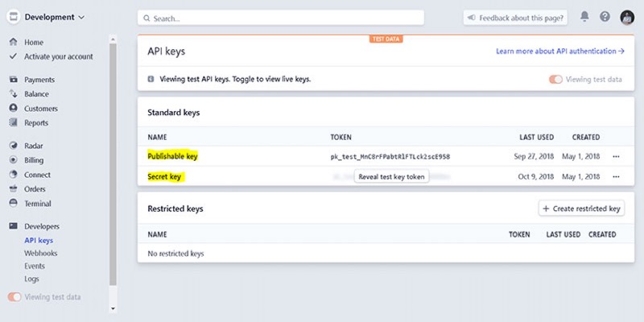Click the checkmark icon beside Activate your account

point(13,56)
